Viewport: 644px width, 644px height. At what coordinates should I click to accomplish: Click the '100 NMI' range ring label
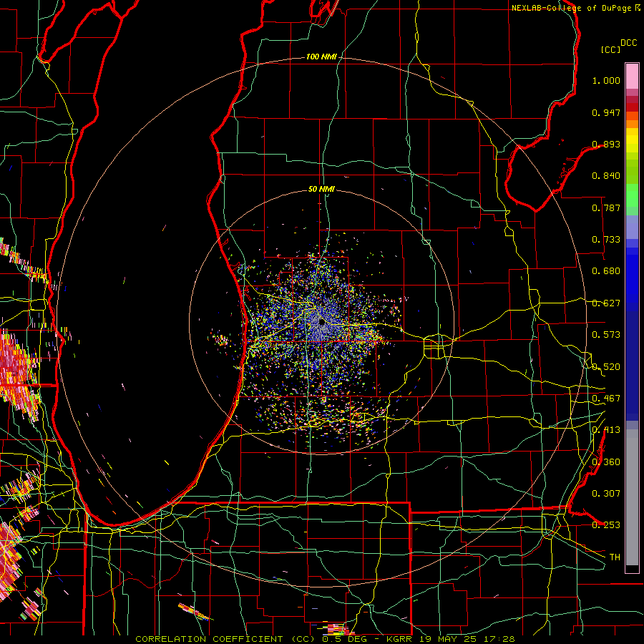pos(321,57)
